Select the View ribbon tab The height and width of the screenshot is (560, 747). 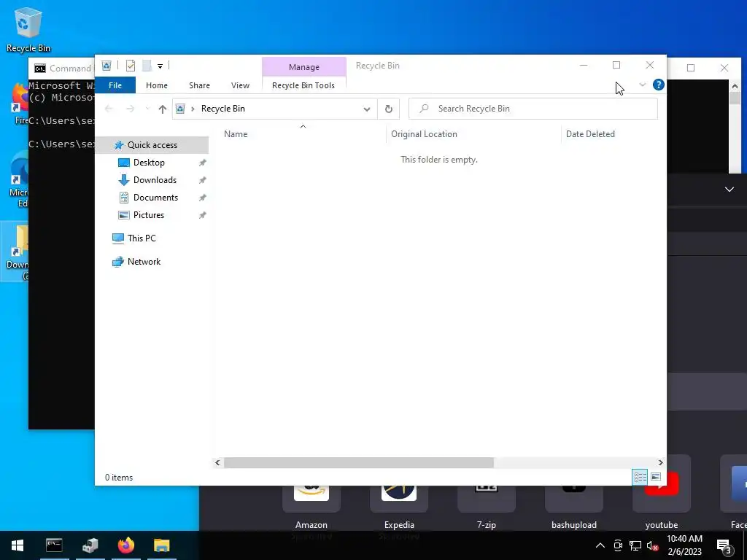[240, 85]
